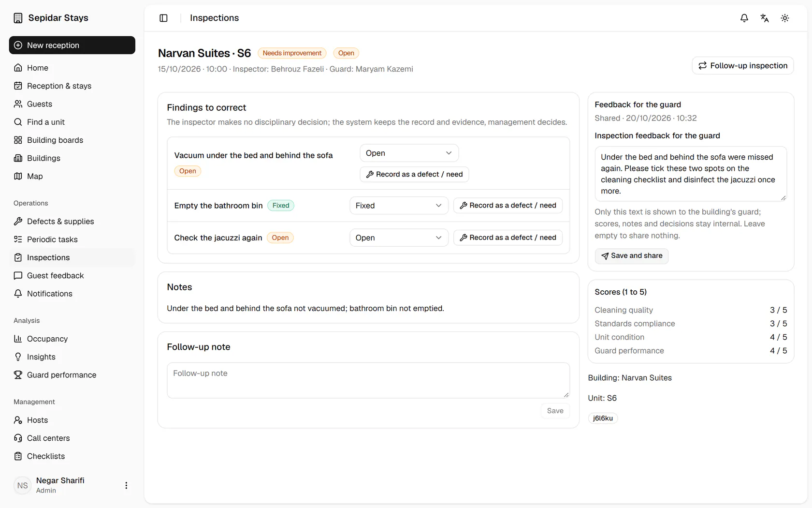Open Hosts management
This screenshot has height=508, width=812.
[x=72, y=420]
